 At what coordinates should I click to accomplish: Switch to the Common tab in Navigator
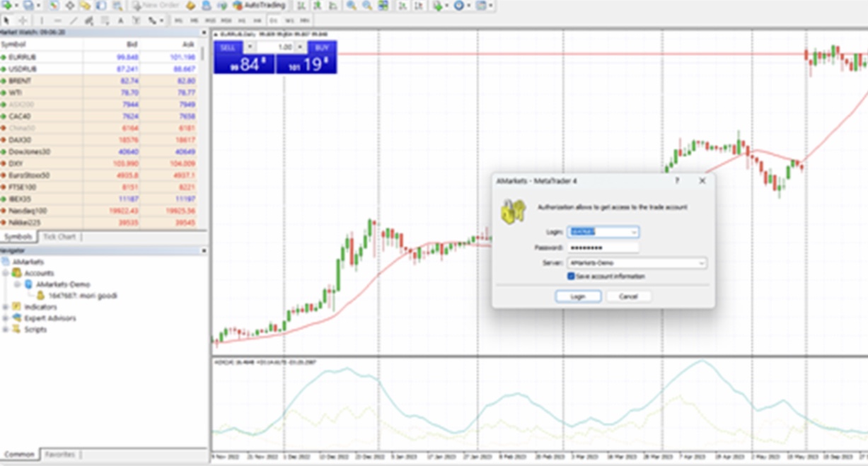19,454
